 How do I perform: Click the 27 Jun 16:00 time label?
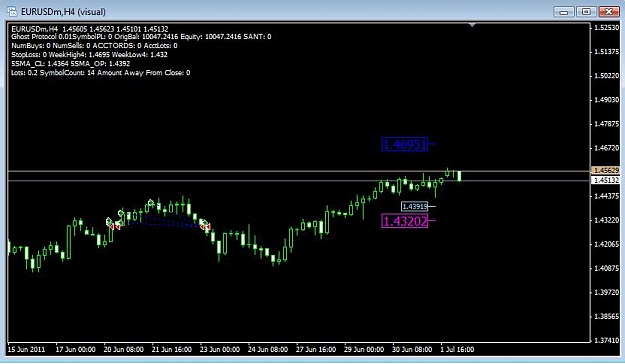click(316, 349)
